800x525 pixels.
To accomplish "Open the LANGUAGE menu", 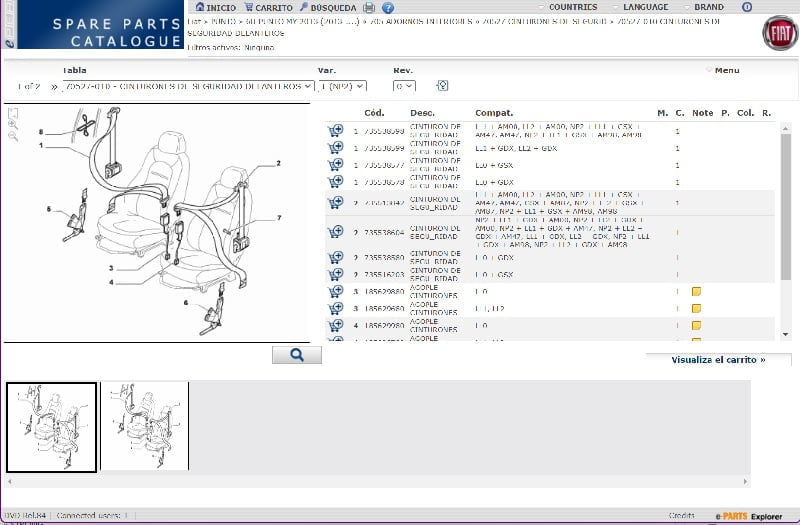I will 645,7.
